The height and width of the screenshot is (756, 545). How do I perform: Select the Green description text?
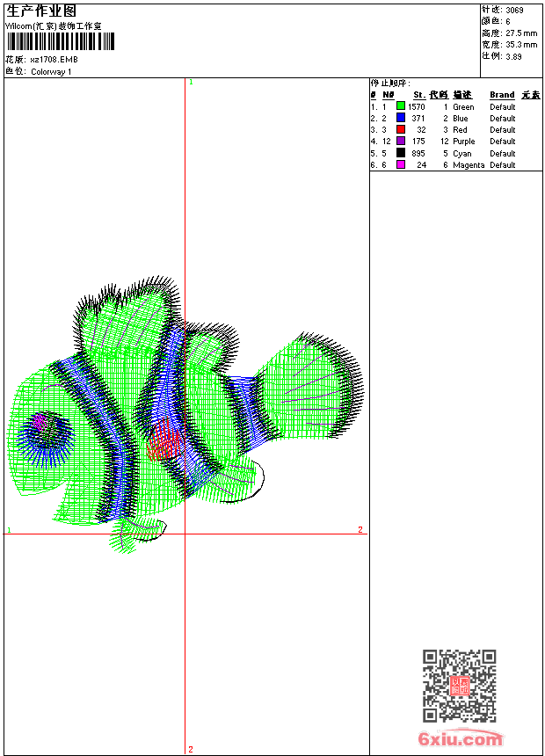(463, 107)
